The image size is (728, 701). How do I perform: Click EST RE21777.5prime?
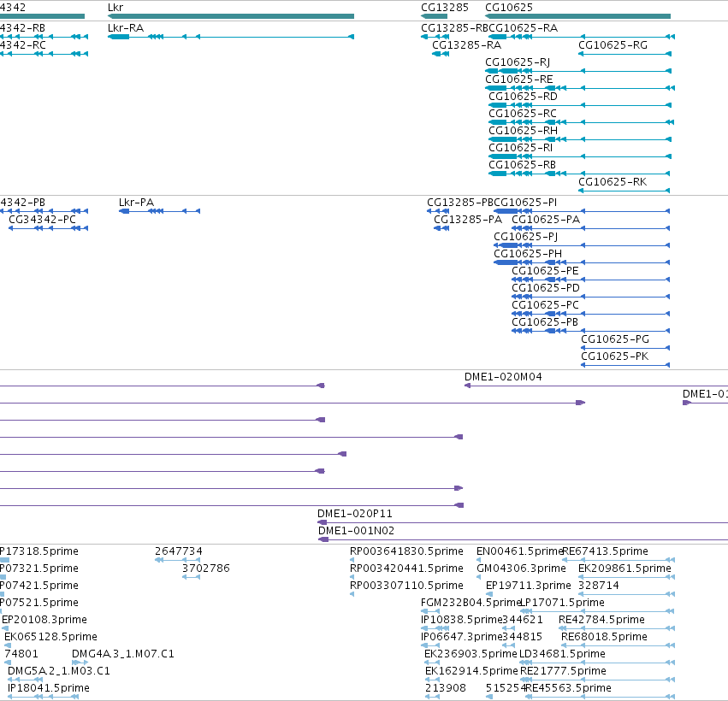pyautogui.click(x=597, y=680)
